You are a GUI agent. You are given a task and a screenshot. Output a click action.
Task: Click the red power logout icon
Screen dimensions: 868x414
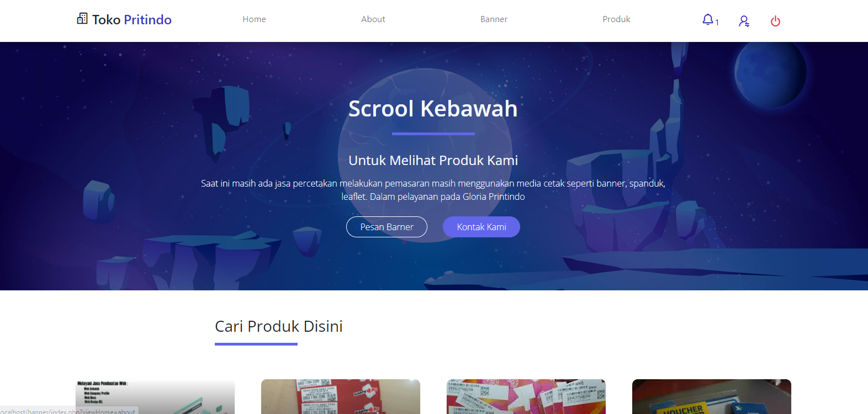click(x=775, y=21)
